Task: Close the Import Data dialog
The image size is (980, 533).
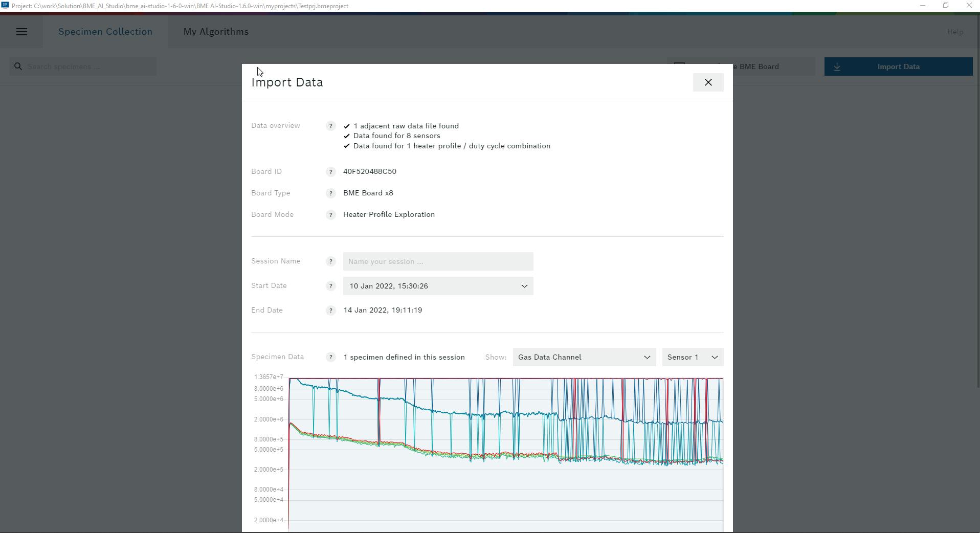Action: [x=708, y=82]
